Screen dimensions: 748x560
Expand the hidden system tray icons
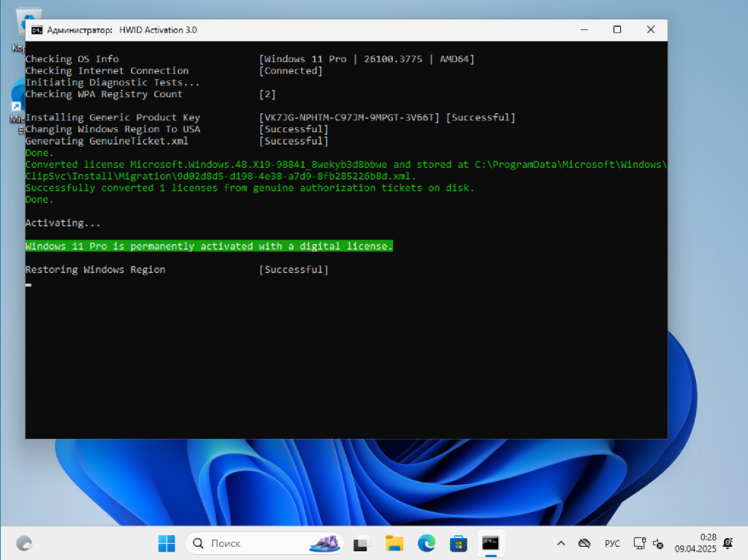pos(561,543)
